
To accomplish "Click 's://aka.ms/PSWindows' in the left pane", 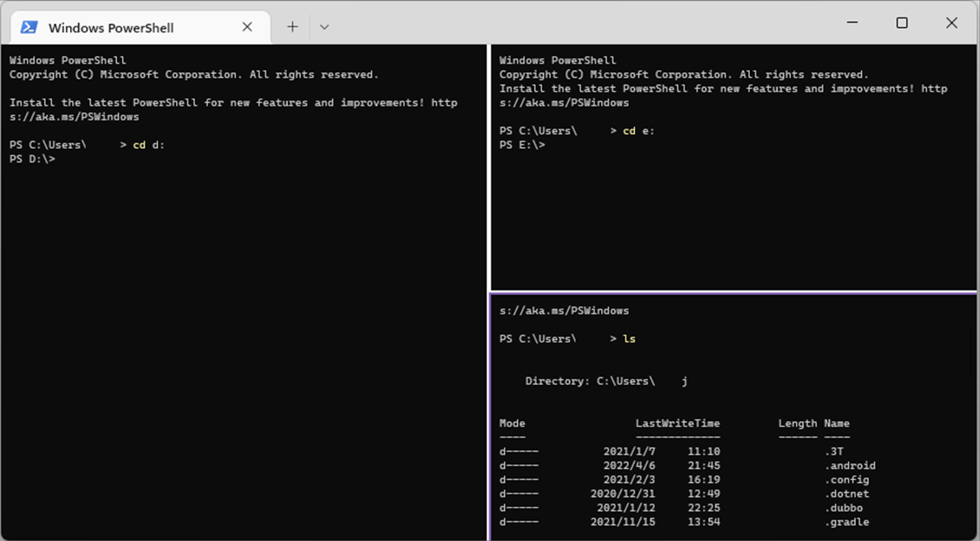I will [74, 116].
